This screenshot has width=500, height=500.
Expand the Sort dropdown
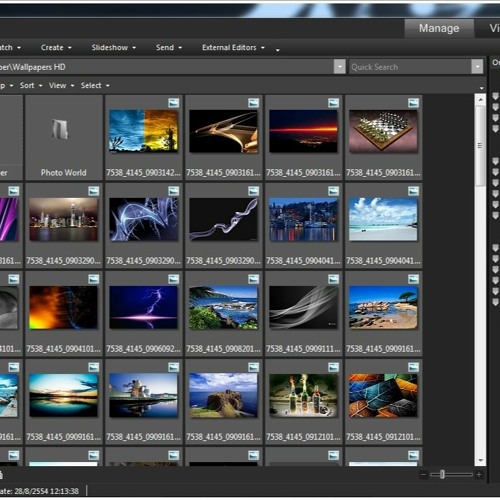(x=31, y=86)
